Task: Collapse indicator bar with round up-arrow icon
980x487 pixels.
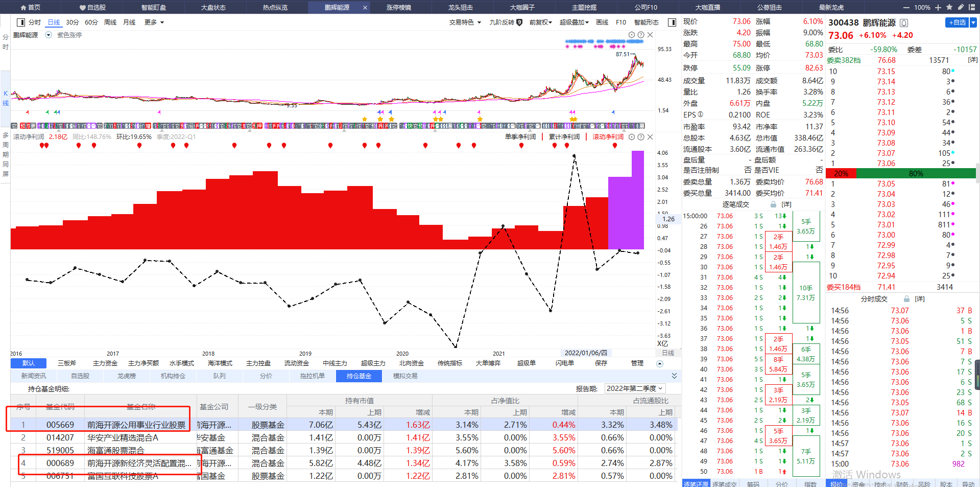Action: (x=660, y=363)
